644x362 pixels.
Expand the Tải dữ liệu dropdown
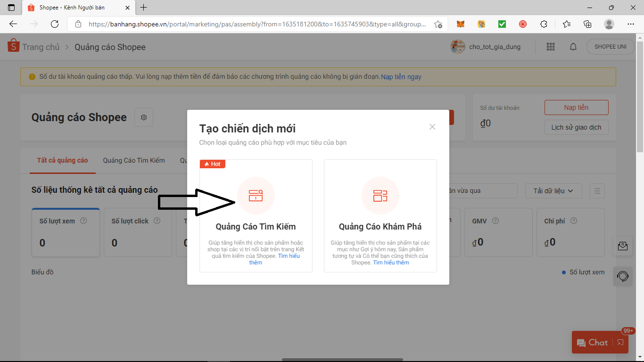click(x=553, y=191)
